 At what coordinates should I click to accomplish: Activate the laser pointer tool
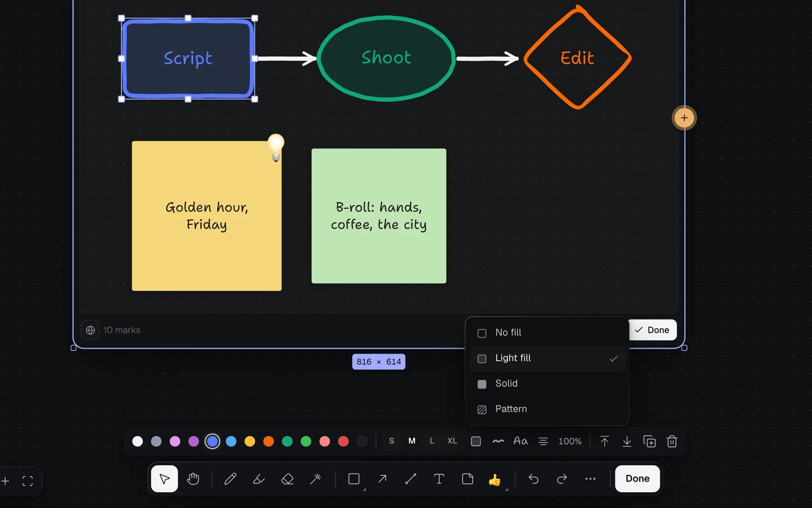(x=316, y=479)
